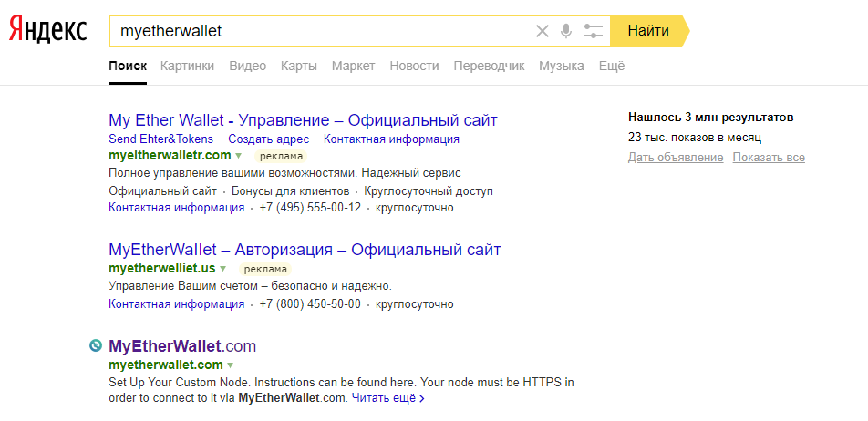Image resolution: width=868 pixels, height=421 pixels.
Task: Click the yellow Найти search button
Action: pos(648,31)
